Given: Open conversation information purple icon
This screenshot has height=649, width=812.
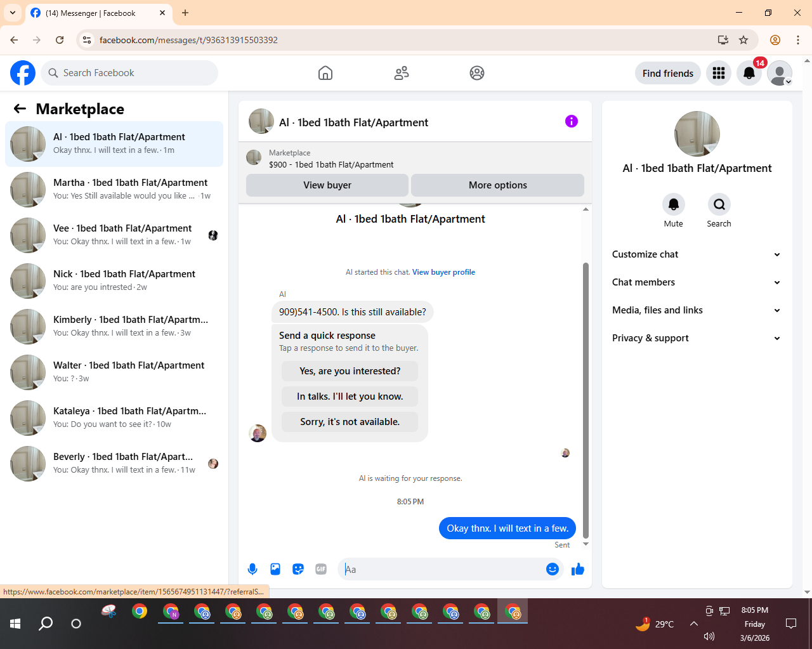Looking at the screenshot, I should [x=572, y=121].
